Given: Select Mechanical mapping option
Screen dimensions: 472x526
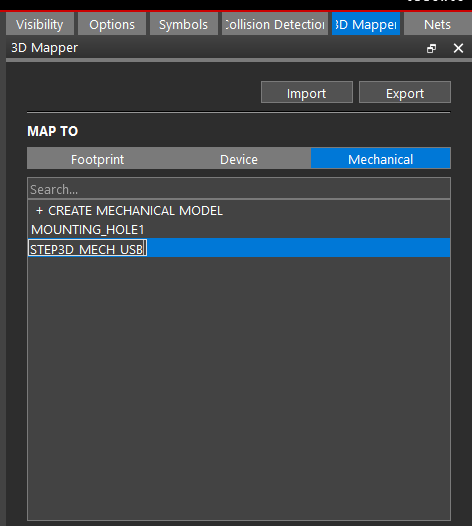Looking at the screenshot, I should 380,158.
